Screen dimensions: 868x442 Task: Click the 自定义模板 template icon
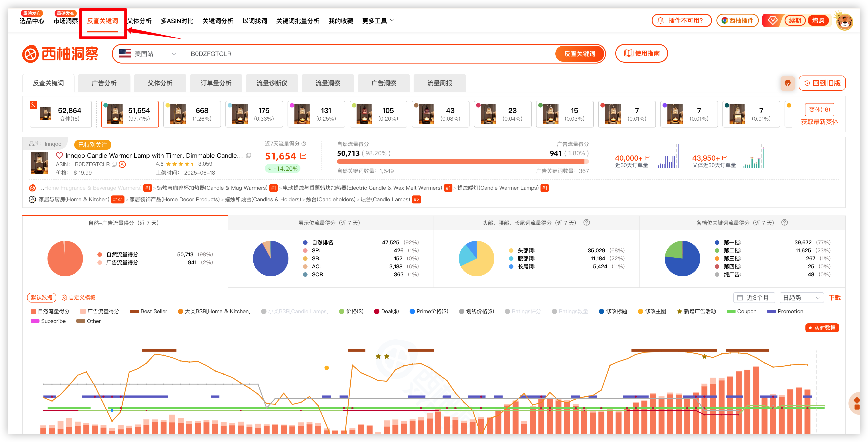pyautogui.click(x=64, y=298)
